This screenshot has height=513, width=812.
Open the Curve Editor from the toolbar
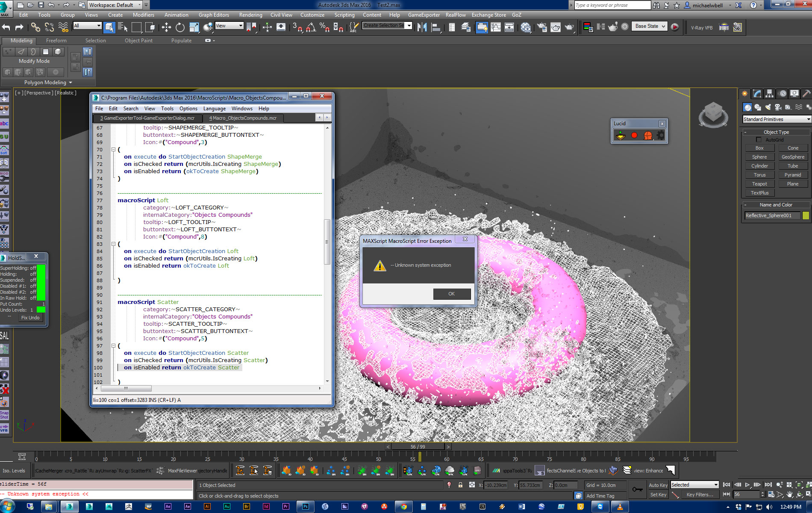coord(496,27)
